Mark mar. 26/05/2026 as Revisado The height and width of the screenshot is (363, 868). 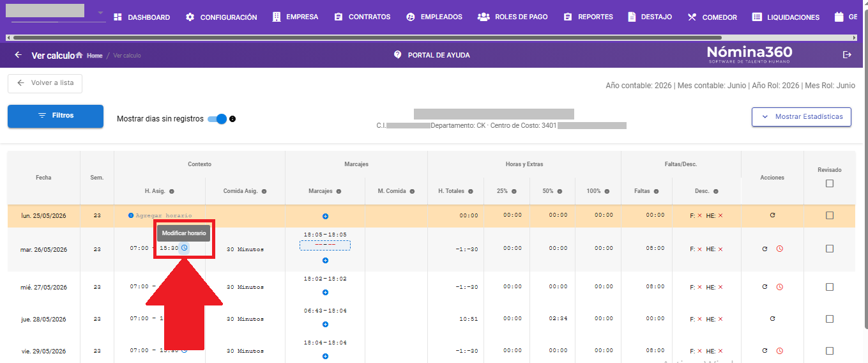[x=829, y=249]
